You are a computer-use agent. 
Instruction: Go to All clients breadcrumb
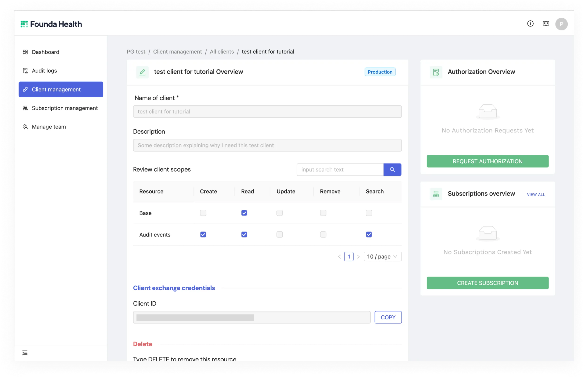[x=222, y=52]
